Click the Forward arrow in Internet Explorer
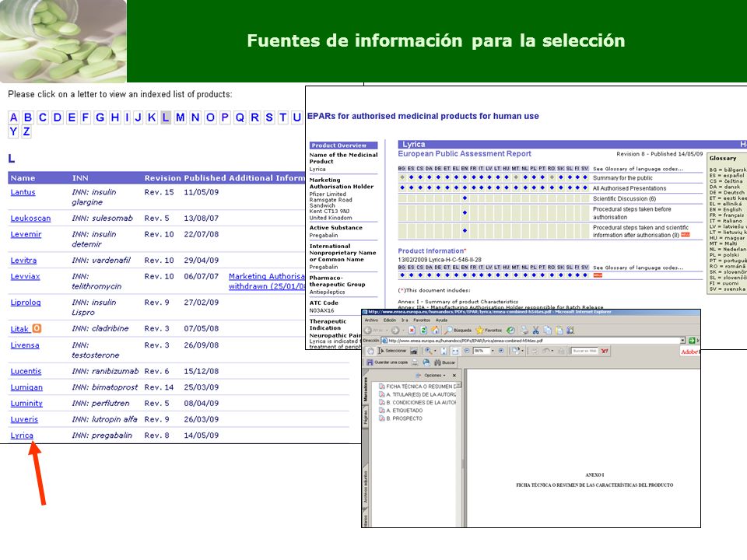Screen dimensions: 747x560 [395, 330]
